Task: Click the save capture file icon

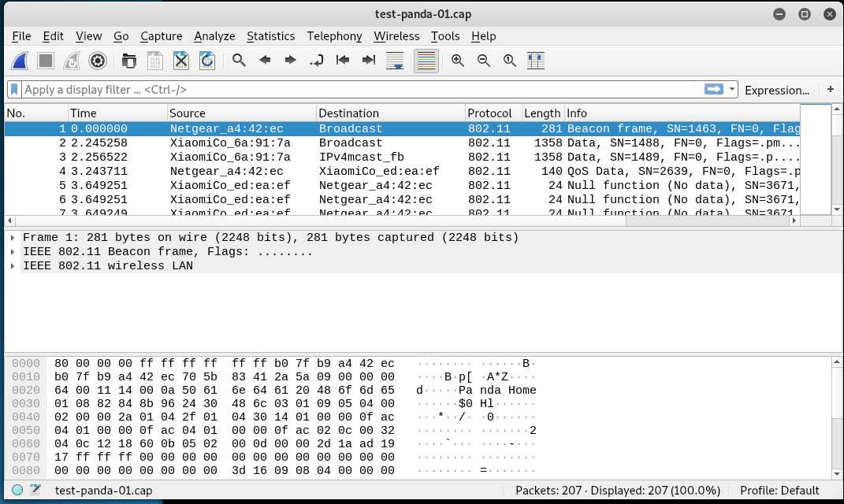Action: [x=155, y=61]
